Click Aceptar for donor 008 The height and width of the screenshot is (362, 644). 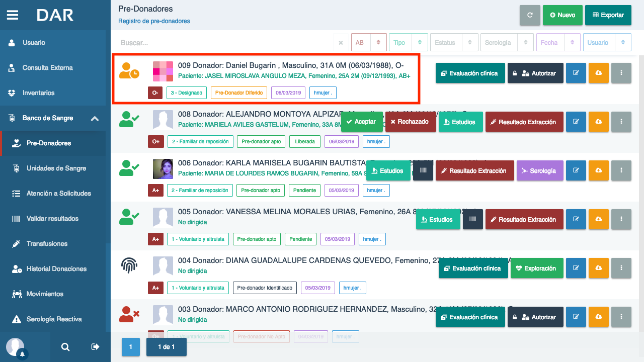tap(362, 122)
